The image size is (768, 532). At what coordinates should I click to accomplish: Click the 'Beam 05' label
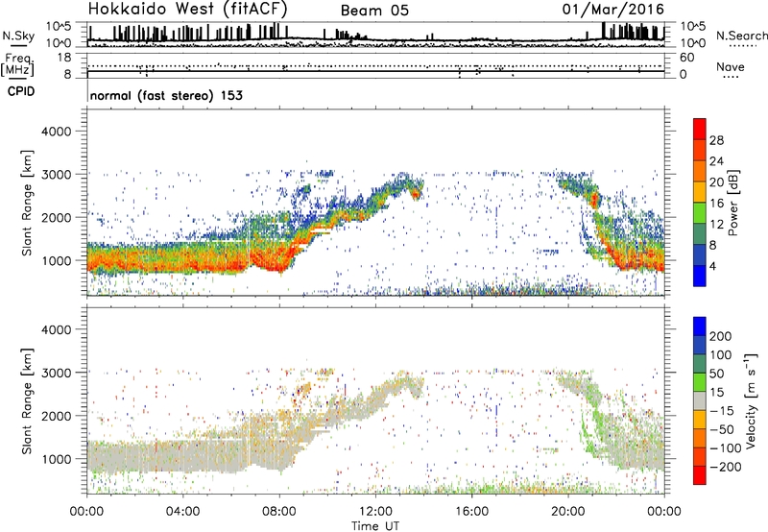point(374,11)
